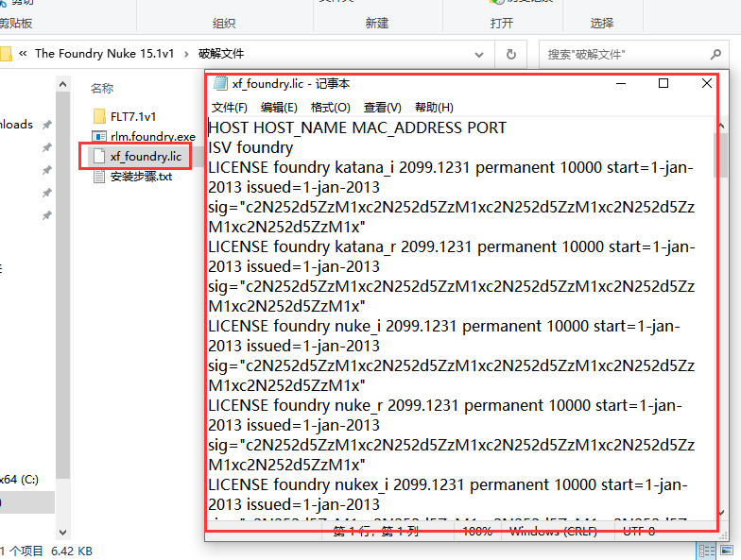Open the 文件(F) menu in Notepad
The image size is (741, 560).
229,108
